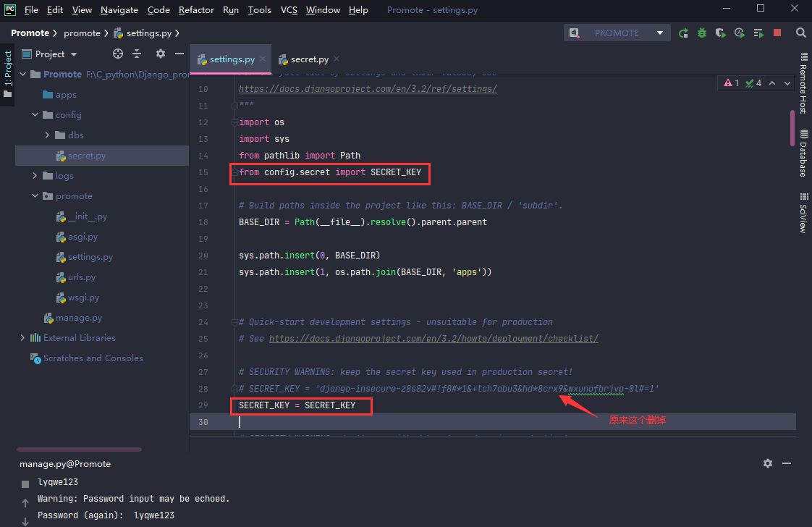
Task: Click the up arrow in run console
Action: pyautogui.click(x=25, y=502)
